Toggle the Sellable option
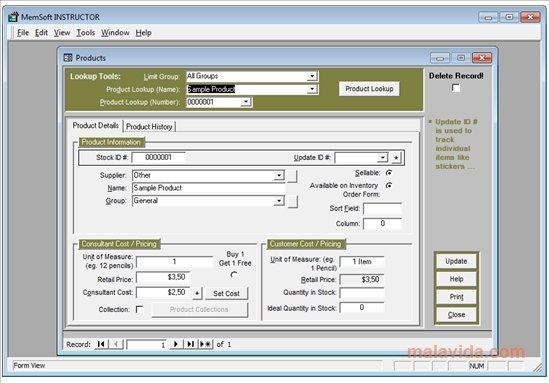This screenshot has width=549, height=383. click(x=389, y=173)
